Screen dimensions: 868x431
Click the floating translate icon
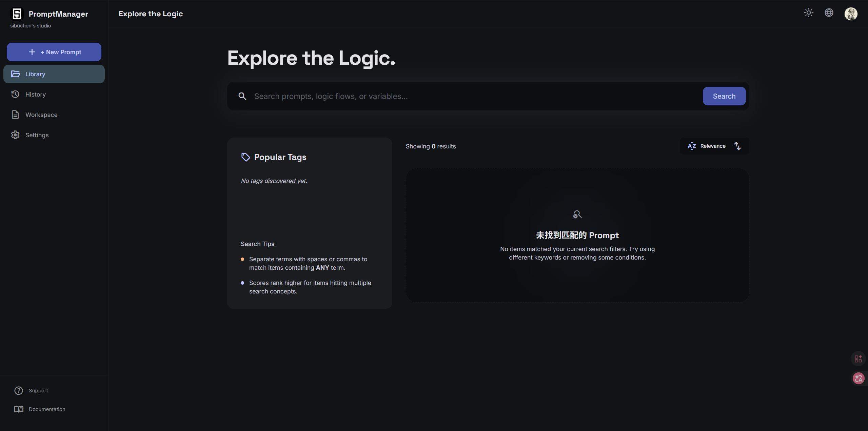(858, 378)
